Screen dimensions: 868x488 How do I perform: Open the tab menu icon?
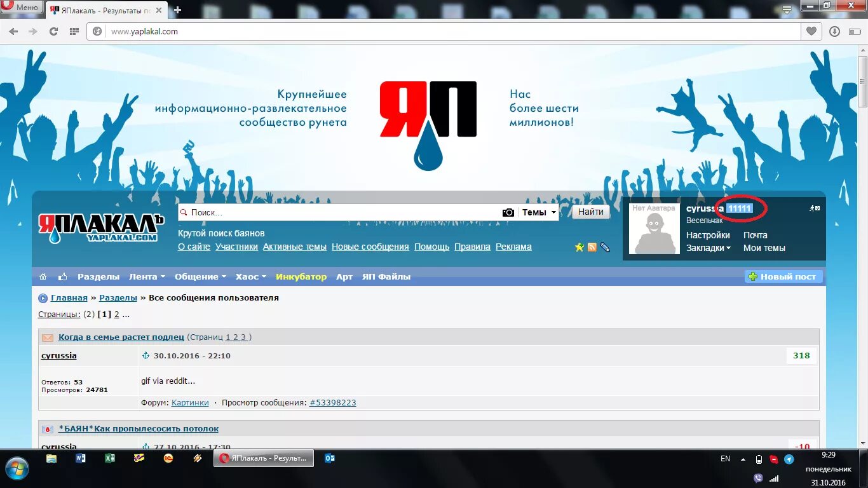[x=787, y=9]
